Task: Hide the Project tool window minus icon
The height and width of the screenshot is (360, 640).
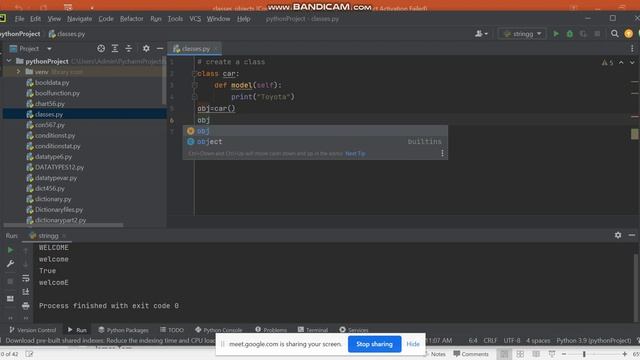Action: (x=160, y=49)
